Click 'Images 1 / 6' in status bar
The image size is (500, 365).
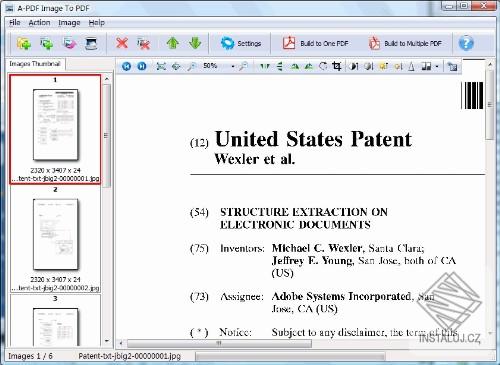[x=30, y=356]
